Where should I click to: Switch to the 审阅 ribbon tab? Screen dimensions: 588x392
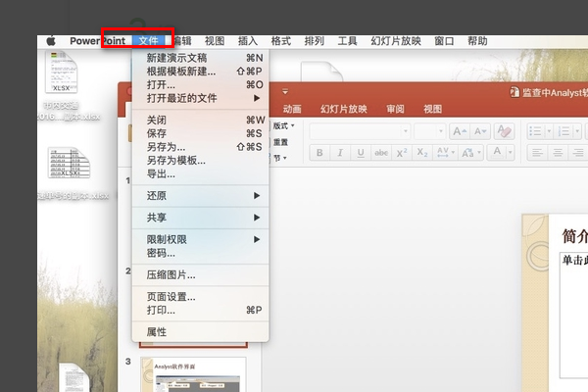(x=395, y=109)
